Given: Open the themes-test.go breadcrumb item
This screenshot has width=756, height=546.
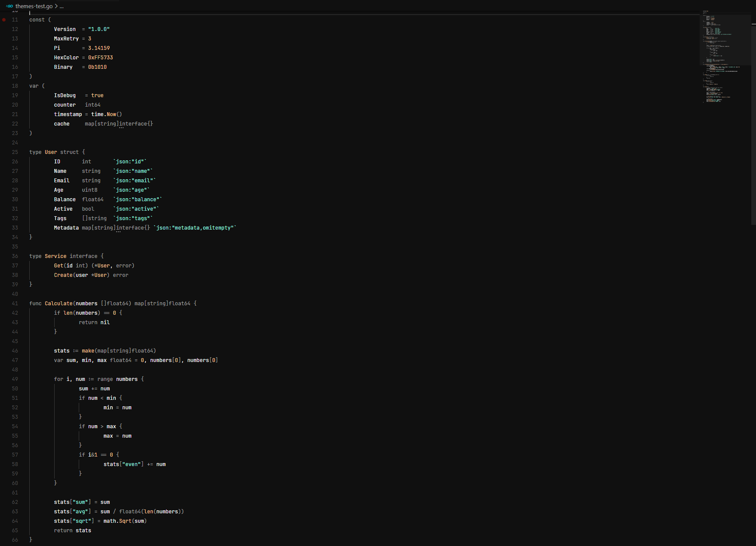Looking at the screenshot, I should (x=34, y=6).
